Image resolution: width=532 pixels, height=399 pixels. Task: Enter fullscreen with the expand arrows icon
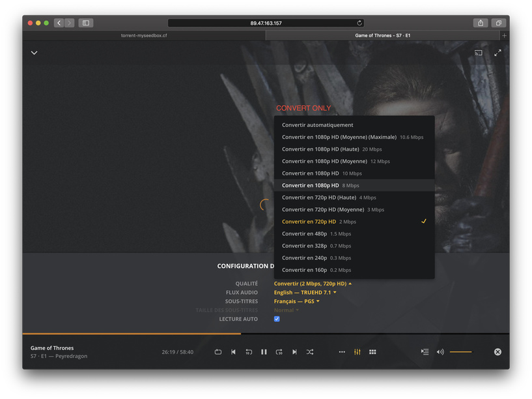[x=497, y=53]
